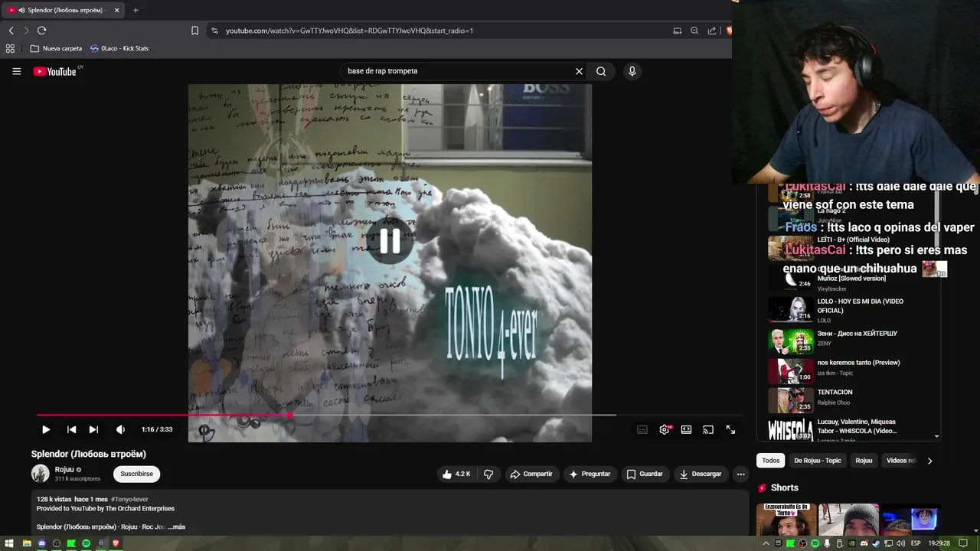This screenshot has width=980, height=551.
Task: Go to YouTube home via logo
Action: point(55,71)
